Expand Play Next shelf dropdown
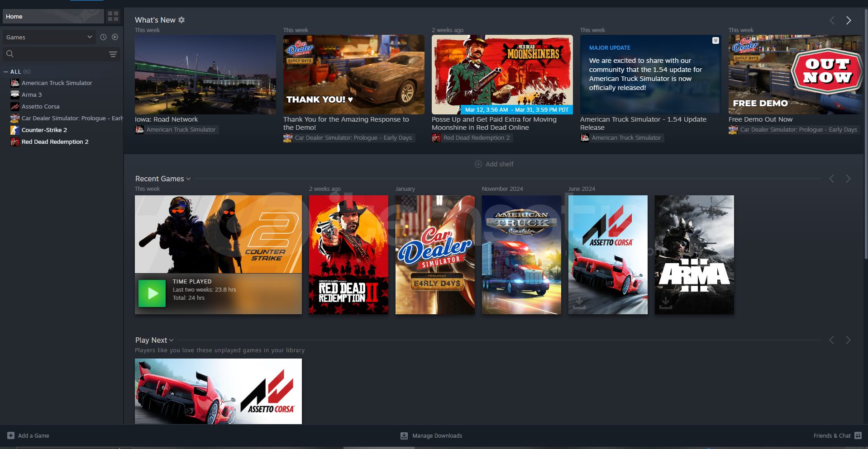 [171, 340]
